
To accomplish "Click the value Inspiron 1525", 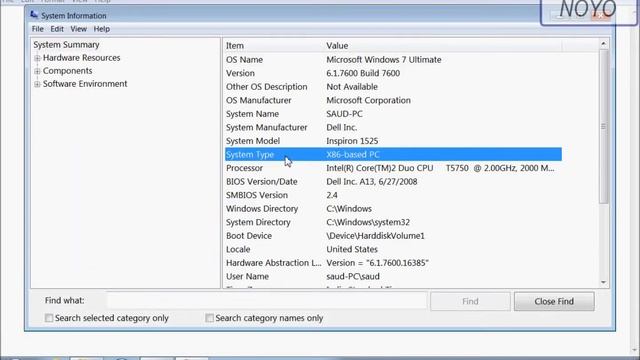I will click(352, 141).
